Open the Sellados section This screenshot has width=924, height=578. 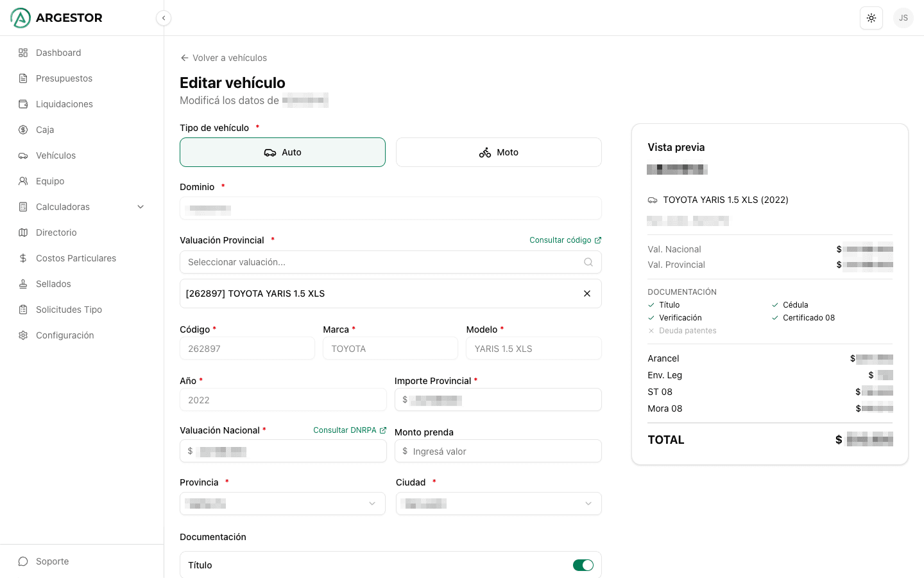pos(53,284)
